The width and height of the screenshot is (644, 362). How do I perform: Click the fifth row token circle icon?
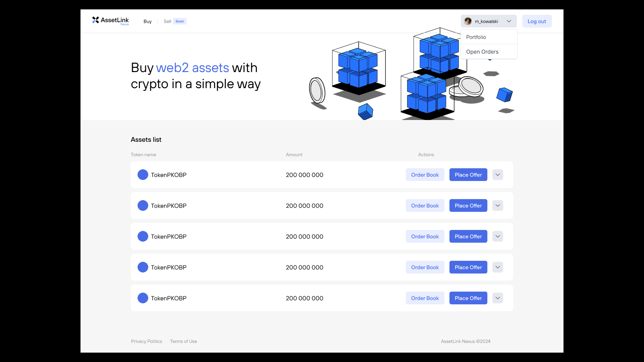coord(143,298)
